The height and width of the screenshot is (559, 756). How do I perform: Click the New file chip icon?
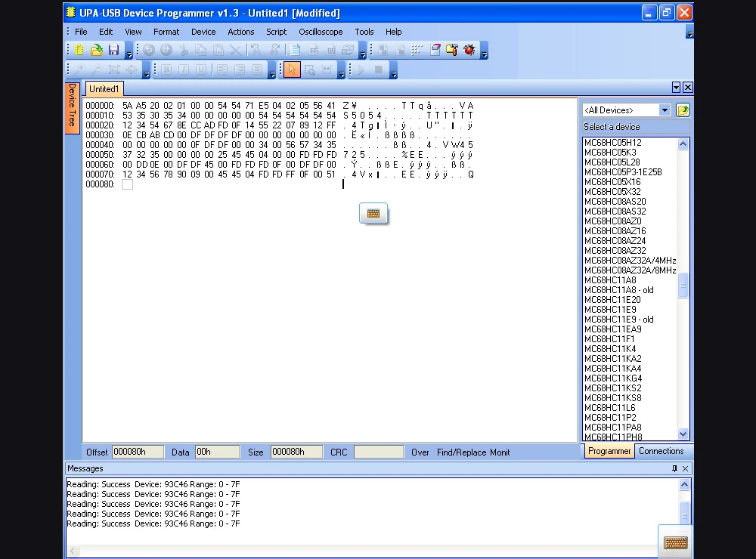79,51
